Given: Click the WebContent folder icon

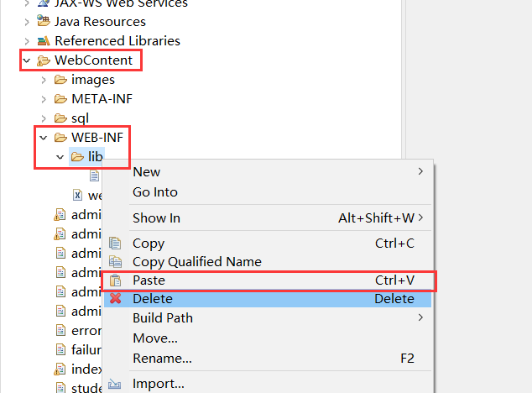Looking at the screenshot, I should [44, 60].
